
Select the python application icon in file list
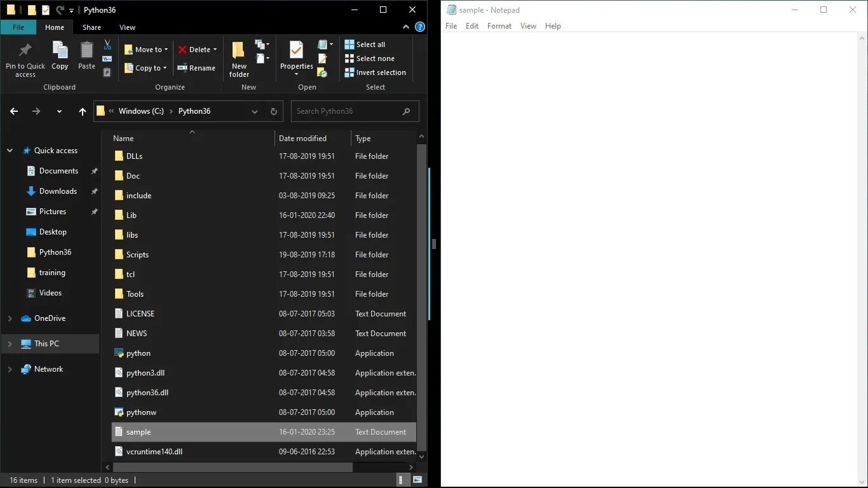118,353
